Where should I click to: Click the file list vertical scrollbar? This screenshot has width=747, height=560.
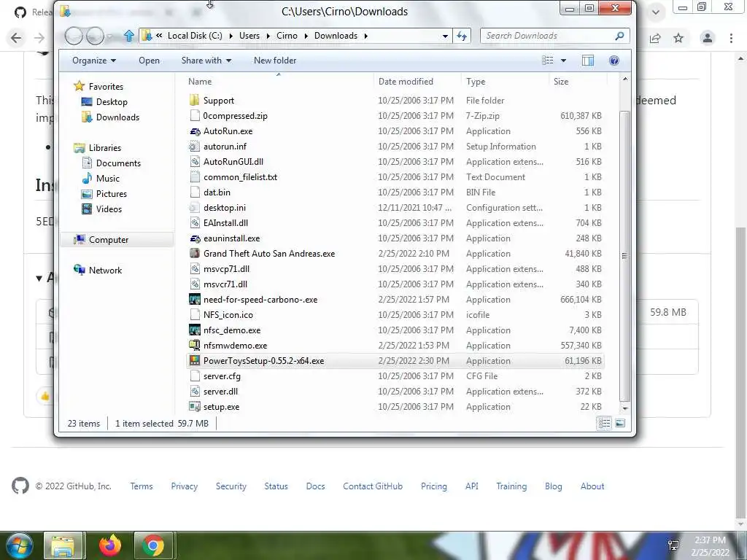coord(625,256)
